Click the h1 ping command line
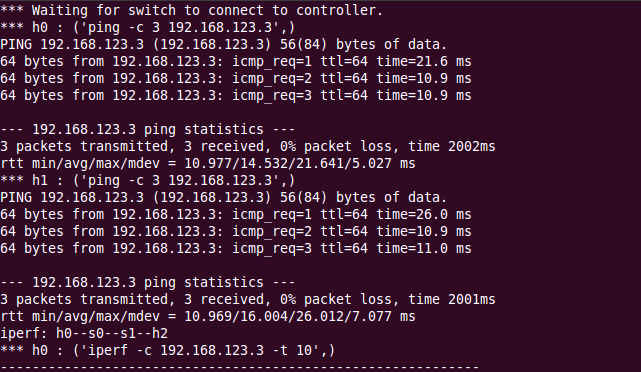Image resolution: width=641 pixels, height=372 pixels. coord(147,180)
